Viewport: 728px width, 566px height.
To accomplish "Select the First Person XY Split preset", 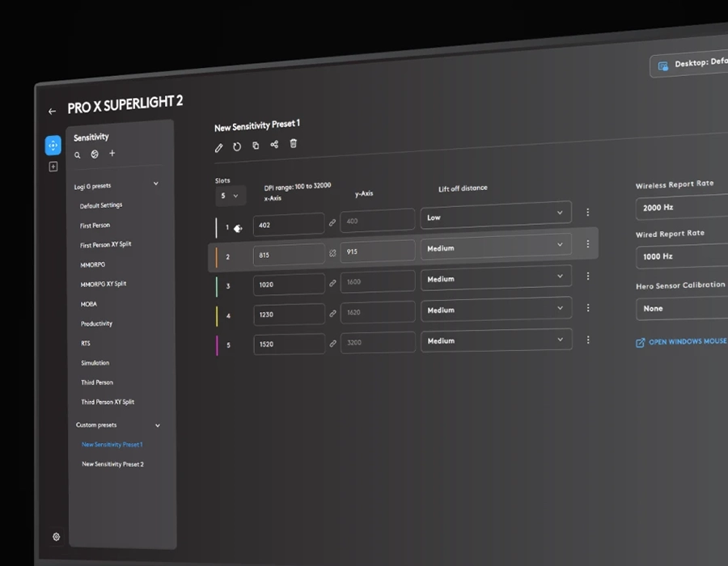I will [x=105, y=244].
